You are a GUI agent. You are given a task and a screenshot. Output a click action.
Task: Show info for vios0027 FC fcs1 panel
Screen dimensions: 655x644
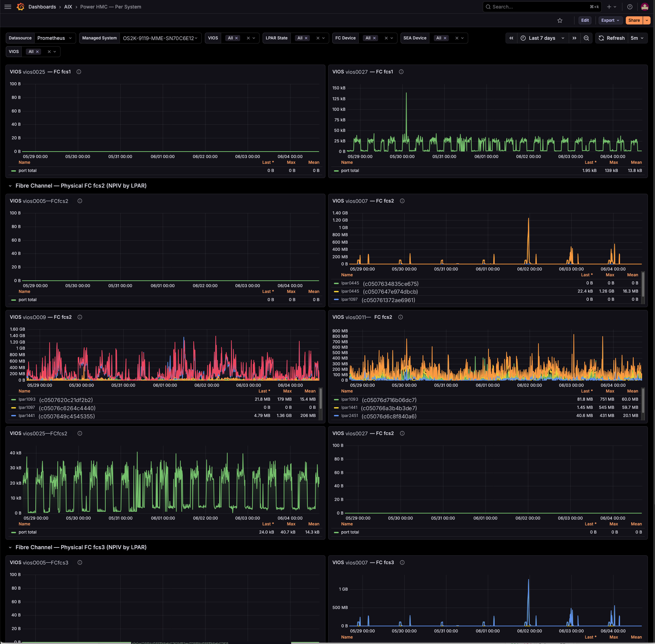pyautogui.click(x=401, y=72)
